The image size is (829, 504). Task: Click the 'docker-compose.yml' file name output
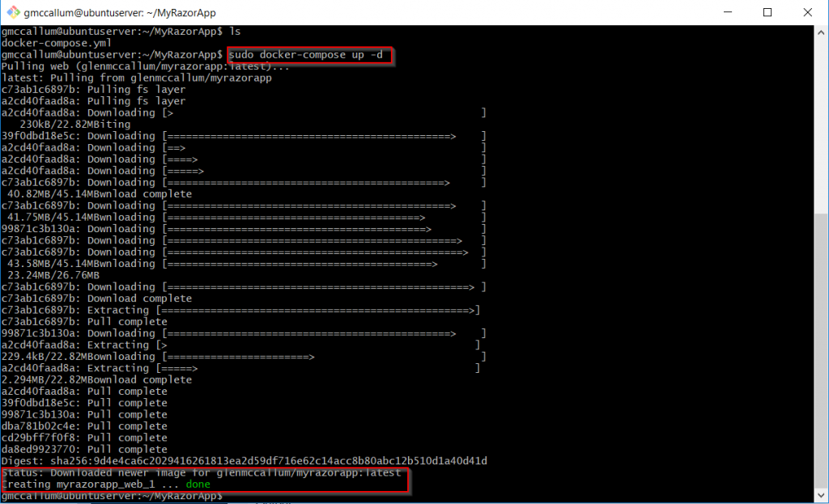(x=56, y=44)
